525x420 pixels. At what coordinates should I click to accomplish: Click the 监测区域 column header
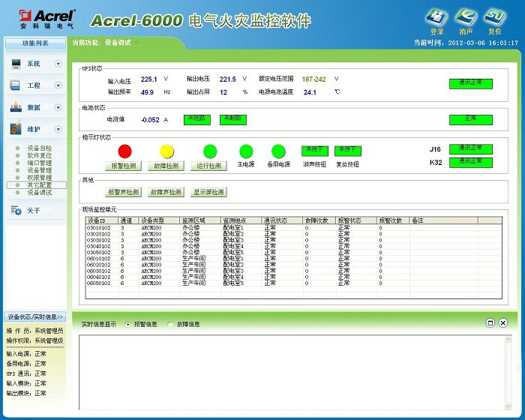(x=201, y=220)
